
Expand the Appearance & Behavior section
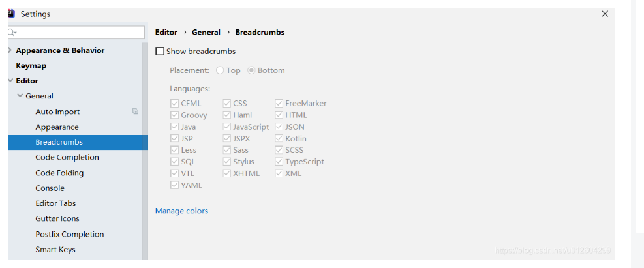(10, 50)
